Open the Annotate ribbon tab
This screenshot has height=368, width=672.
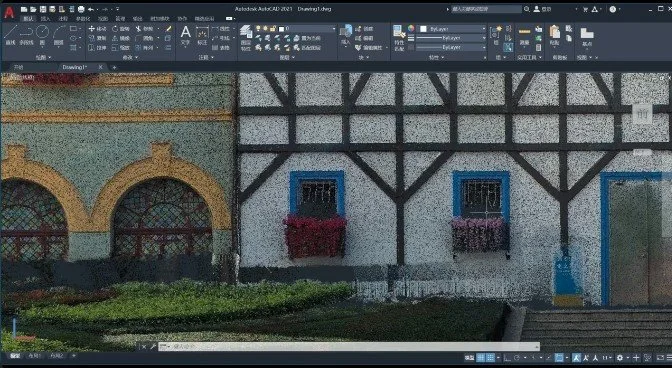point(63,19)
